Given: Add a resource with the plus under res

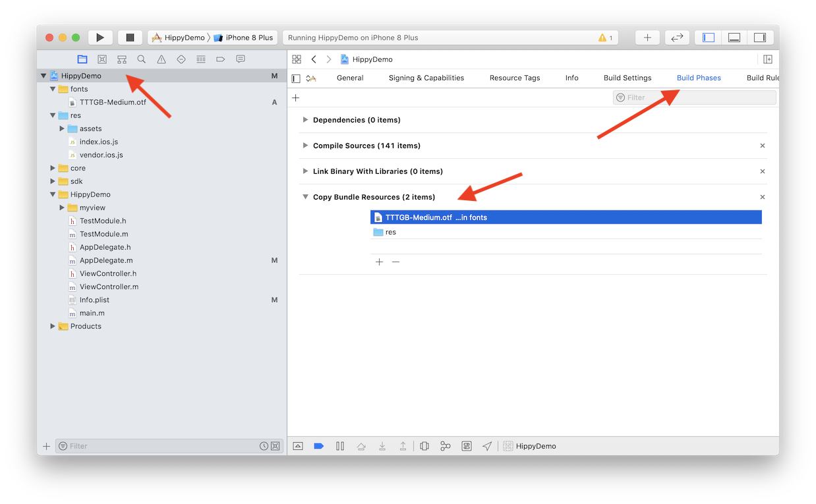Looking at the screenshot, I should (379, 262).
